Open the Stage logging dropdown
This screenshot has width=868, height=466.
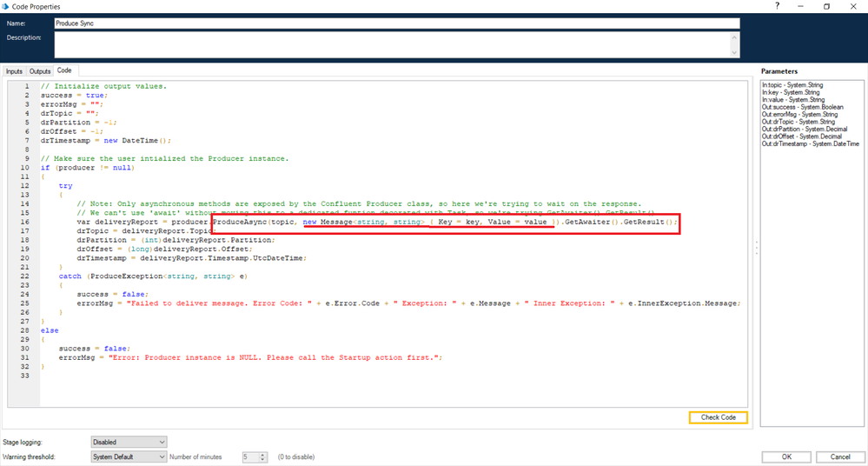[x=129, y=442]
